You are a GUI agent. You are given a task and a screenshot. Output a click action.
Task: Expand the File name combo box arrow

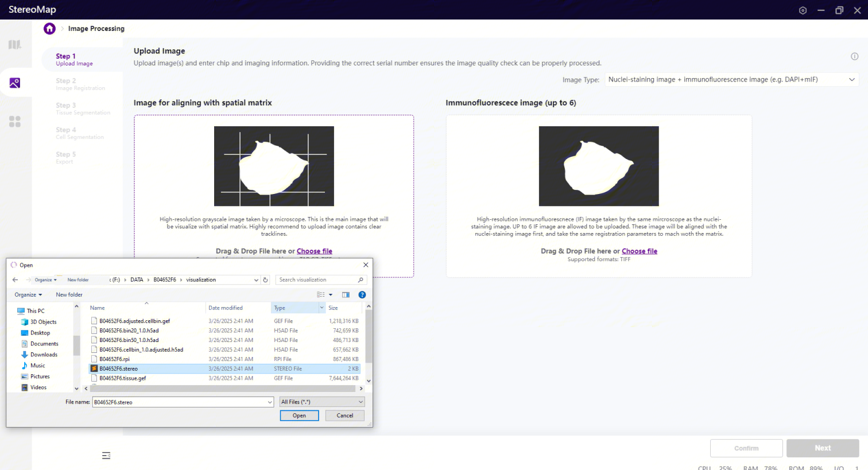270,402
